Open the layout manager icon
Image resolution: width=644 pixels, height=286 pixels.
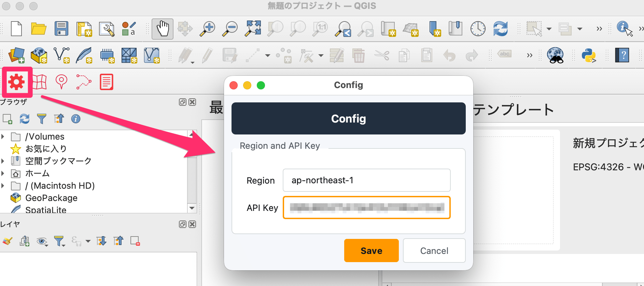point(107,29)
